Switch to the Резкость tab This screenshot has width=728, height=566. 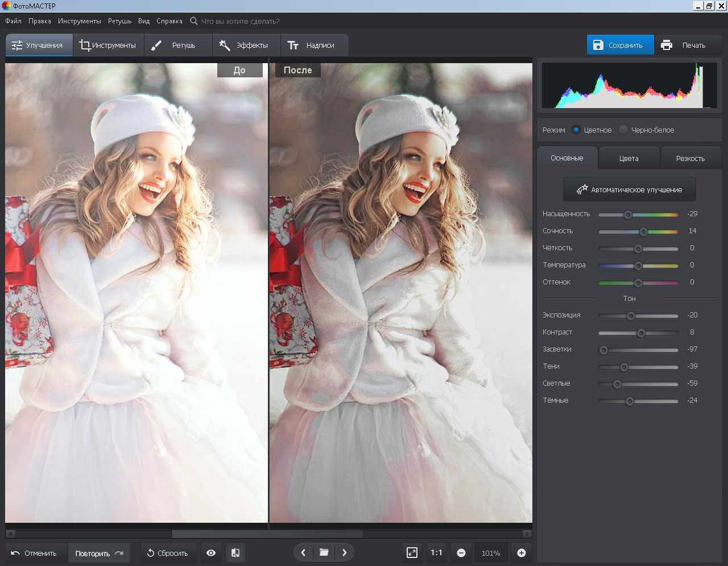tap(690, 158)
